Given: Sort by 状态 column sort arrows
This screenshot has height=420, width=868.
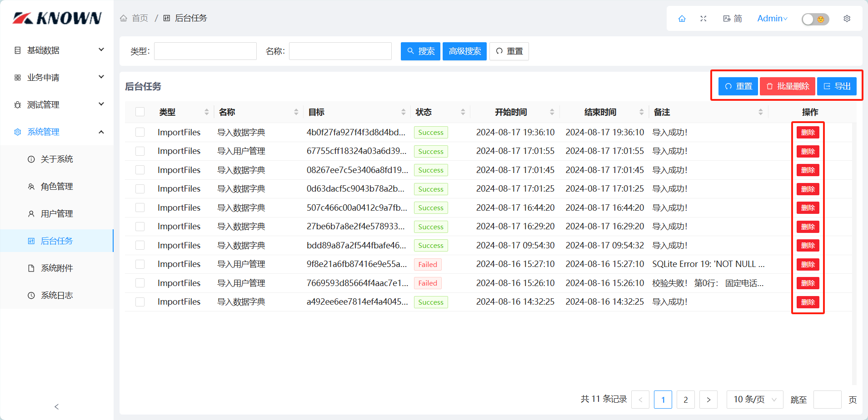Looking at the screenshot, I should [463, 112].
